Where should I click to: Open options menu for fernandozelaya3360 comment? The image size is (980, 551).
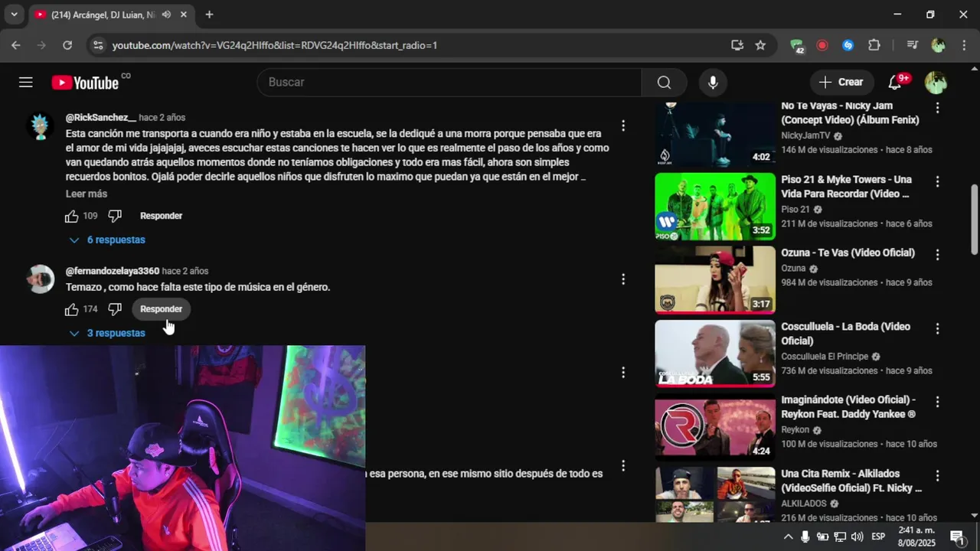623,279
